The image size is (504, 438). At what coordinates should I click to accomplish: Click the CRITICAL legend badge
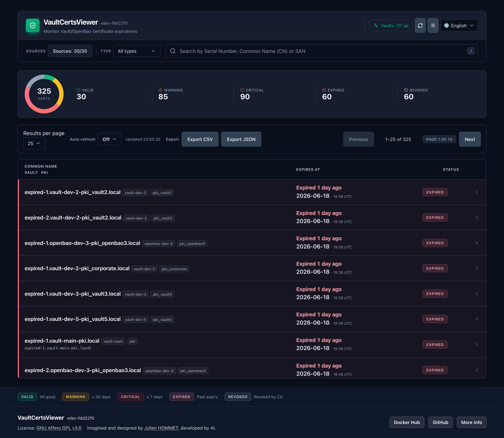(x=131, y=397)
